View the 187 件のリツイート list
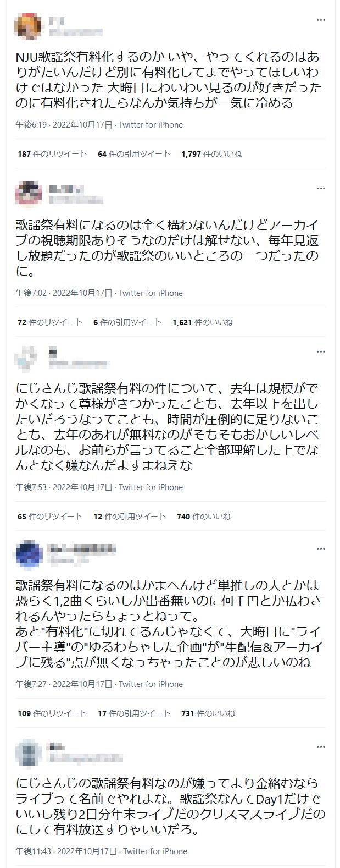Viewport: 340px width, 868px height. click(x=52, y=154)
